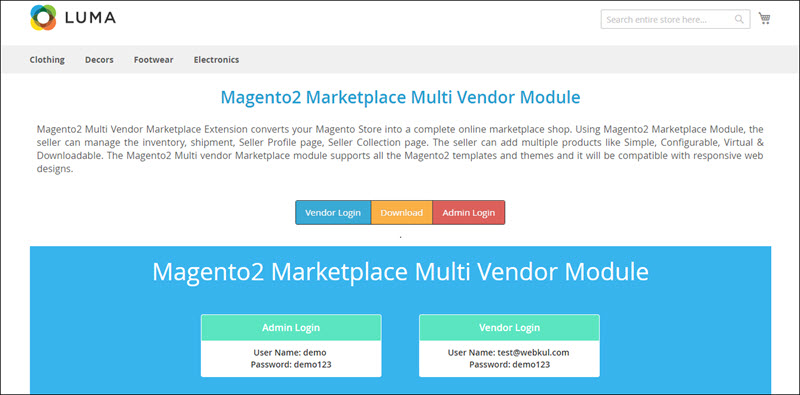The image size is (800, 395).
Task: Select 'User Name: demo' text
Action: click(x=290, y=353)
